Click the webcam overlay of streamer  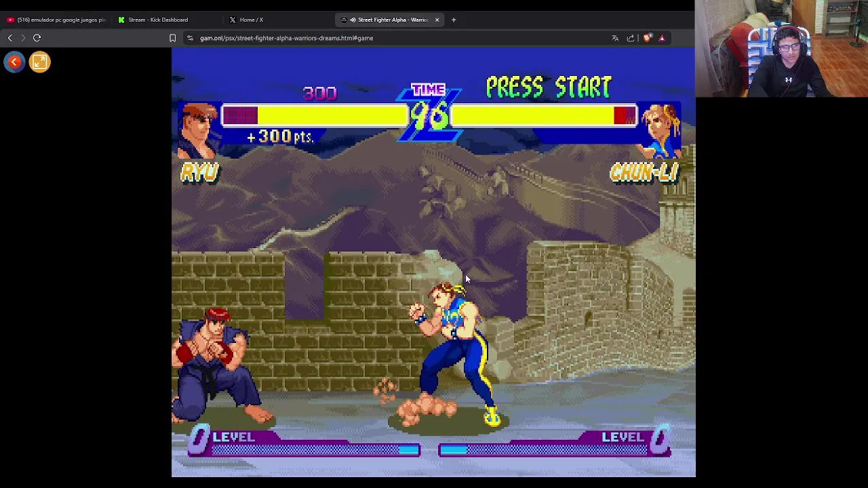tap(781, 49)
